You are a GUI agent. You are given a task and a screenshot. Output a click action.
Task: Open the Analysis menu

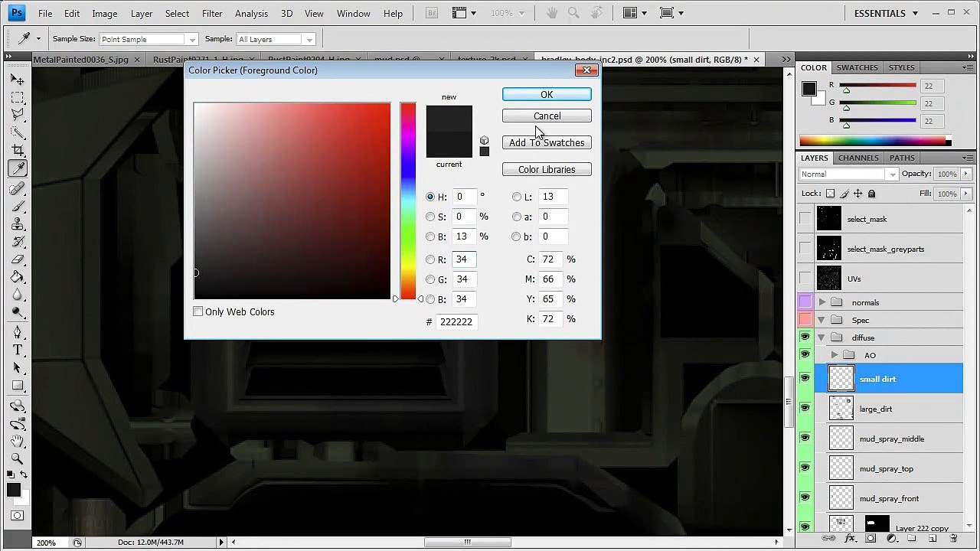251,13
